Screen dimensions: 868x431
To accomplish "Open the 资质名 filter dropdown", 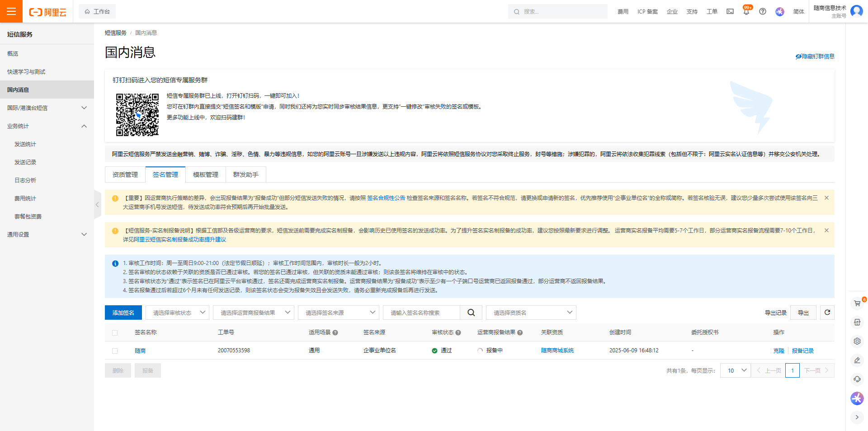I will (531, 313).
